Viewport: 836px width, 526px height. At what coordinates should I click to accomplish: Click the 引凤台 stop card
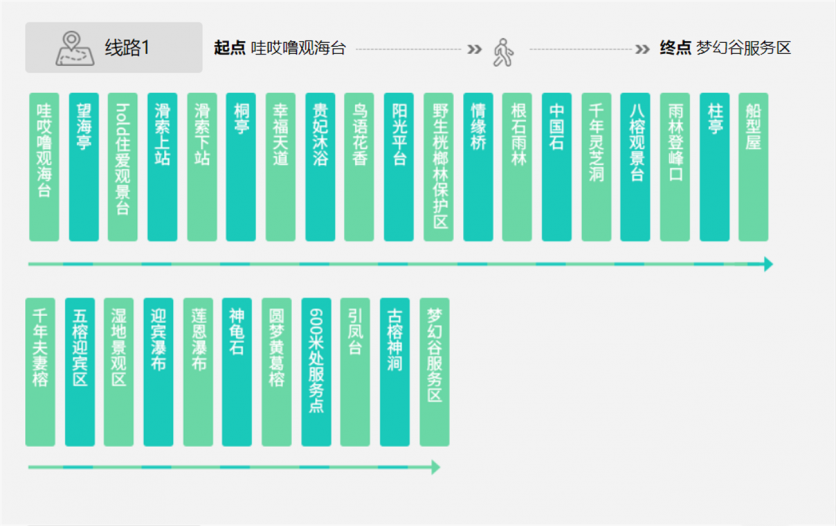[355, 372]
